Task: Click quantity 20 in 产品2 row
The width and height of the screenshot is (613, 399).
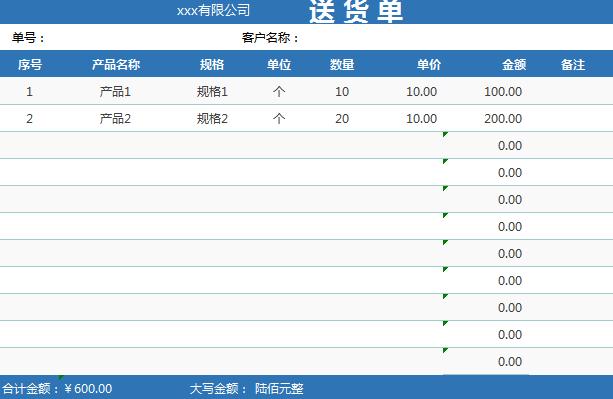Action: (342, 118)
